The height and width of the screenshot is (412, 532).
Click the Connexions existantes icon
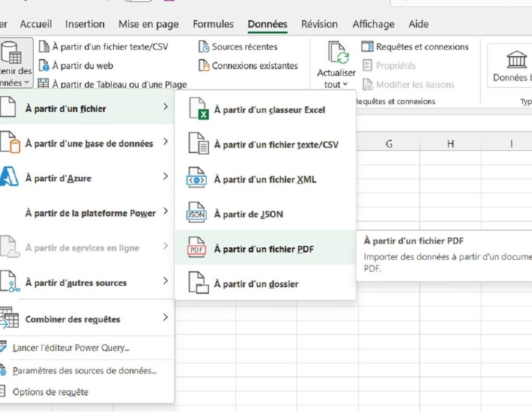point(204,65)
